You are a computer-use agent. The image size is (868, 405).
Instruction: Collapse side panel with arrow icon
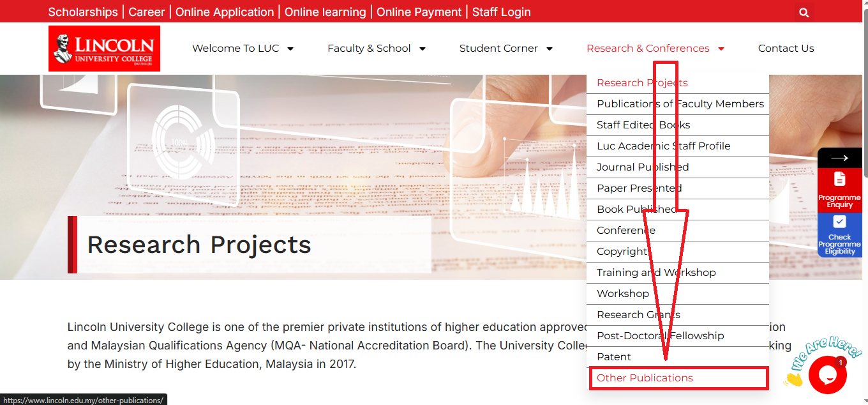[x=839, y=158]
